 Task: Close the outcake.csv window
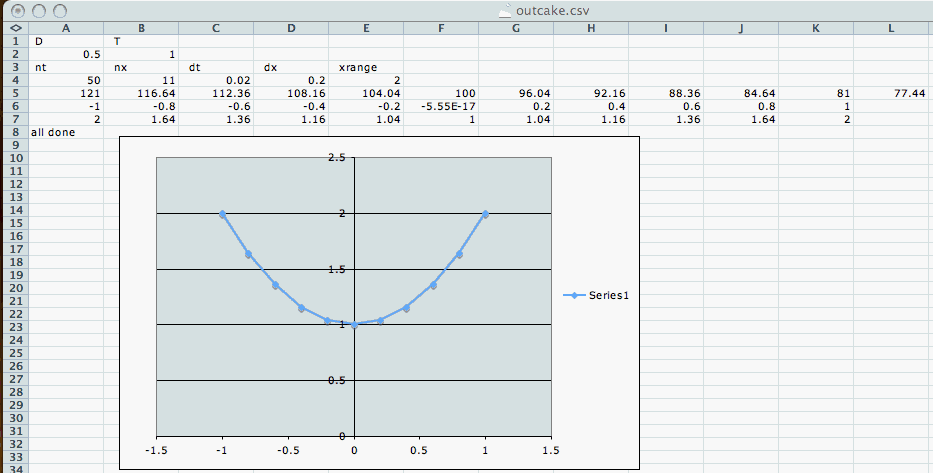(x=15, y=11)
